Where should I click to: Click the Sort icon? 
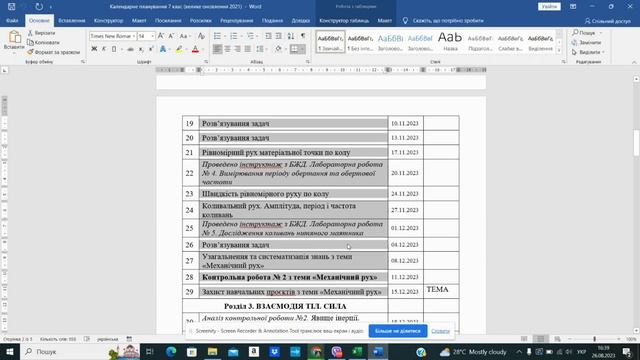[291, 36]
